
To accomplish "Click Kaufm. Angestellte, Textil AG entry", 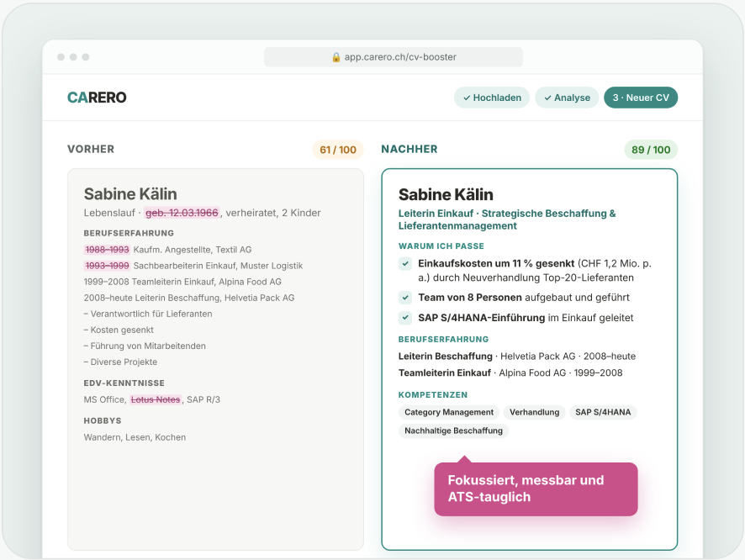I will click(x=193, y=250).
